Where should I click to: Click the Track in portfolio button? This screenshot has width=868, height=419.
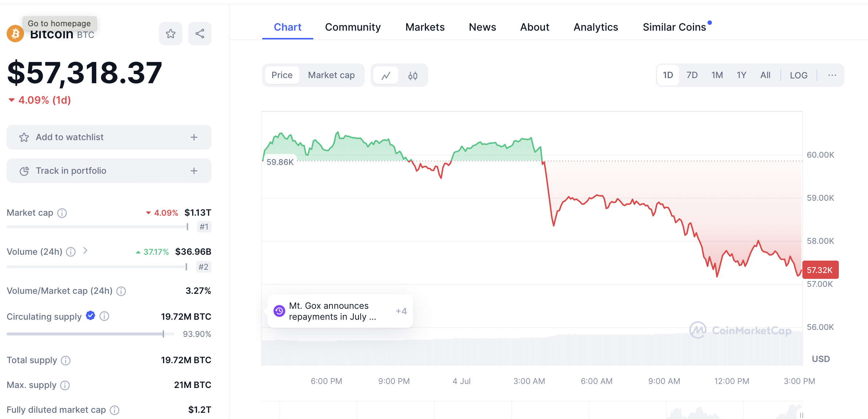click(109, 171)
